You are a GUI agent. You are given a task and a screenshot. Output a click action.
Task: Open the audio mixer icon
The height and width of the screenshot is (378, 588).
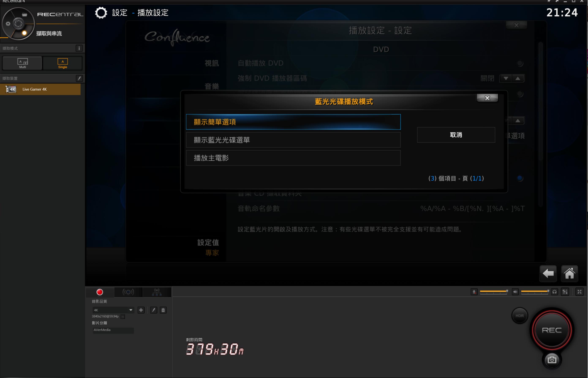[x=565, y=292]
